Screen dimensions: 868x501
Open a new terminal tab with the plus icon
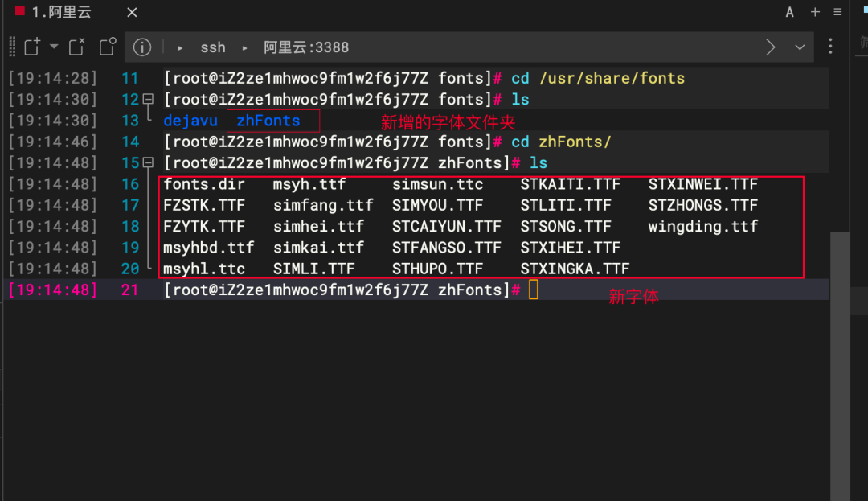817,12
